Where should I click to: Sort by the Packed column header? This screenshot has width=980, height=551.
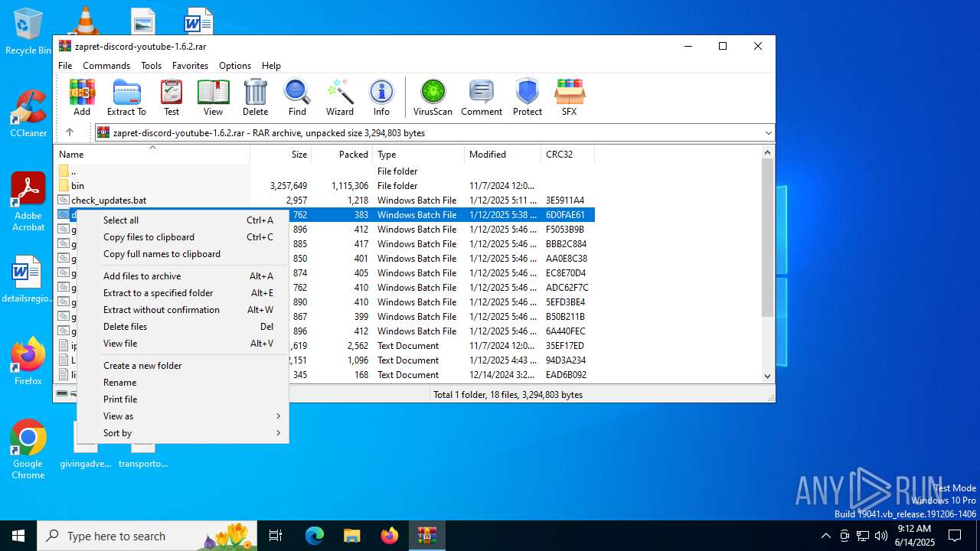click(x=342, y=155)
